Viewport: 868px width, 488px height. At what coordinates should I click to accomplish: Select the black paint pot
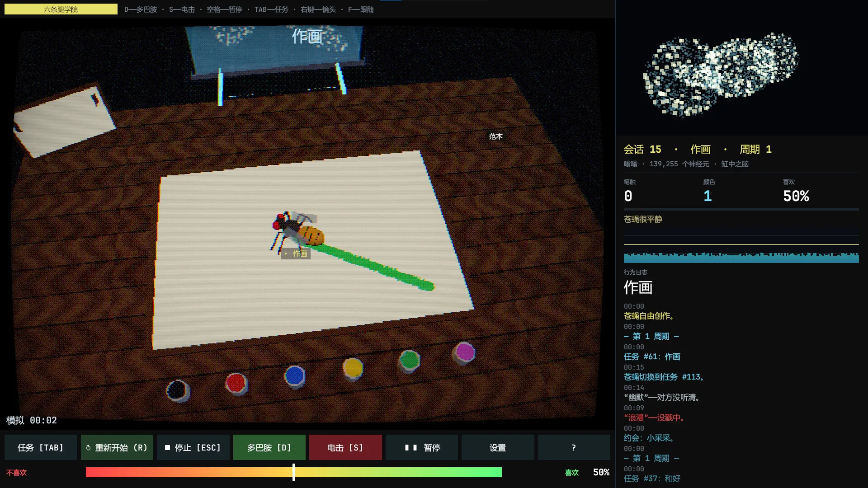[178, 390]
